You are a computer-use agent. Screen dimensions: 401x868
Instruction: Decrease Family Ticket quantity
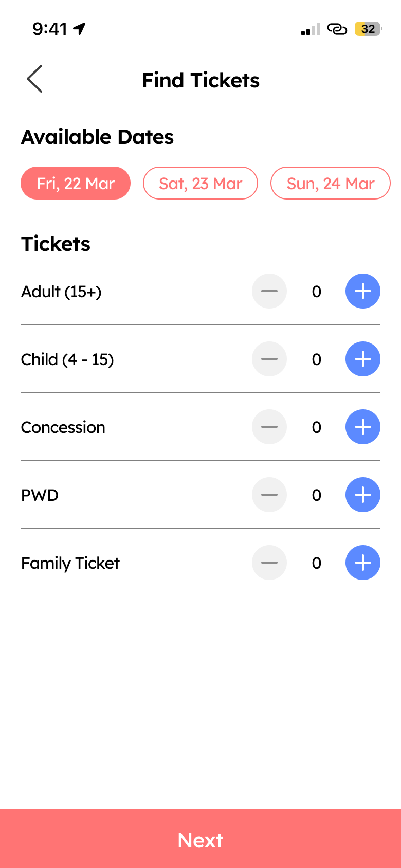pyautogui.click(x=269, y=563)
